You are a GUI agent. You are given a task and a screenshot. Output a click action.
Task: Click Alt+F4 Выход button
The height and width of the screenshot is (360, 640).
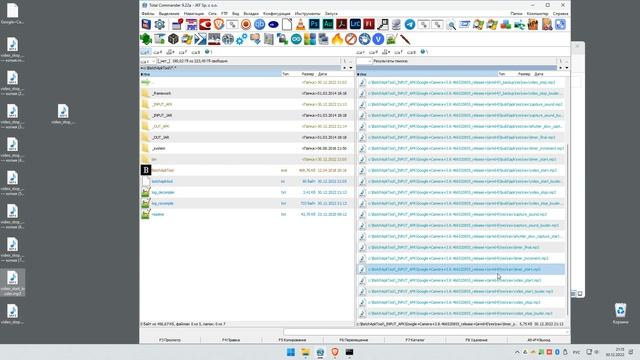pos(539,340)
